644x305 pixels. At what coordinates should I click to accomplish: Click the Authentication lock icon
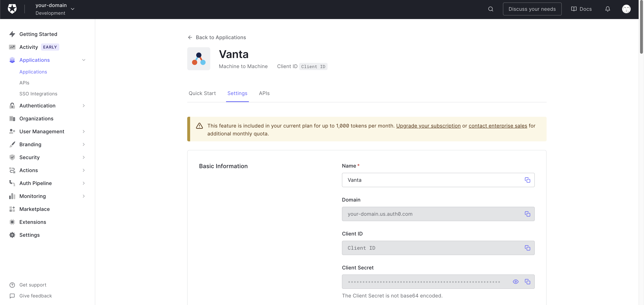coord(12,105)
